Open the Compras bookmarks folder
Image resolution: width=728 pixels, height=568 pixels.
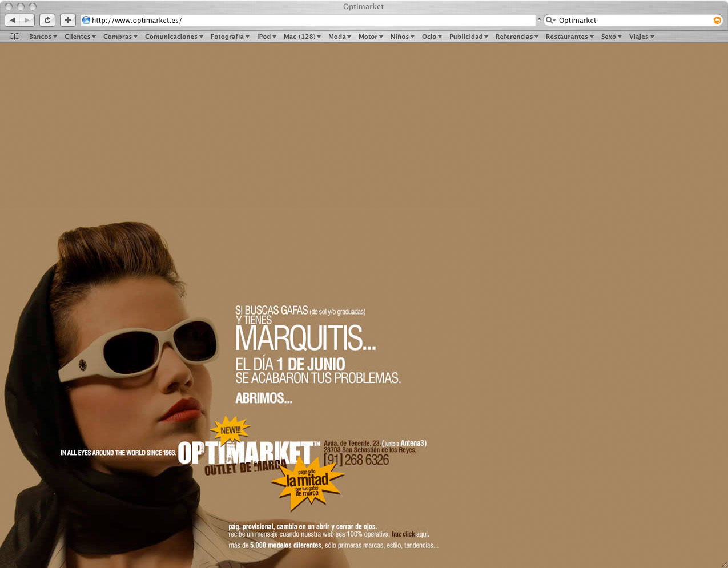pos(120,37)
